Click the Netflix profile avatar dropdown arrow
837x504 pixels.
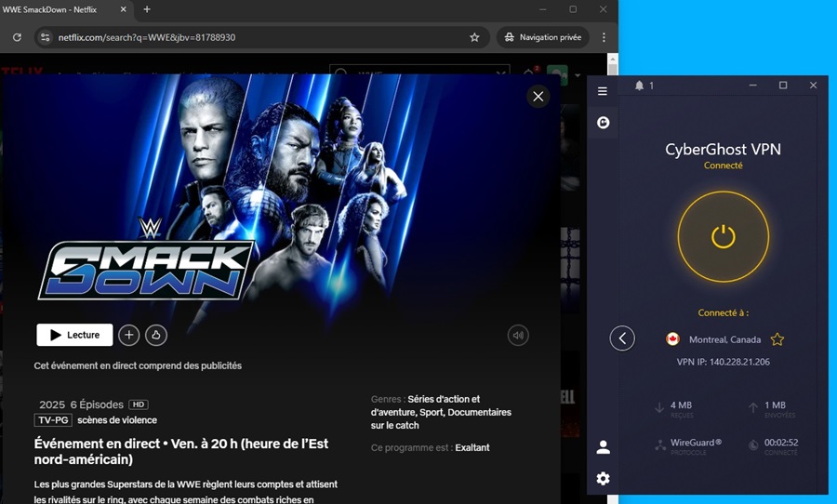[578, 75]
